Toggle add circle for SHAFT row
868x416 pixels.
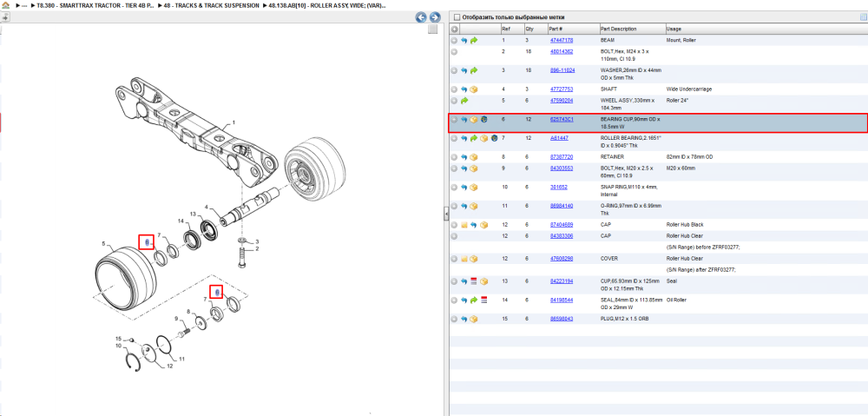pyautogui.click(x=454, y=89)
